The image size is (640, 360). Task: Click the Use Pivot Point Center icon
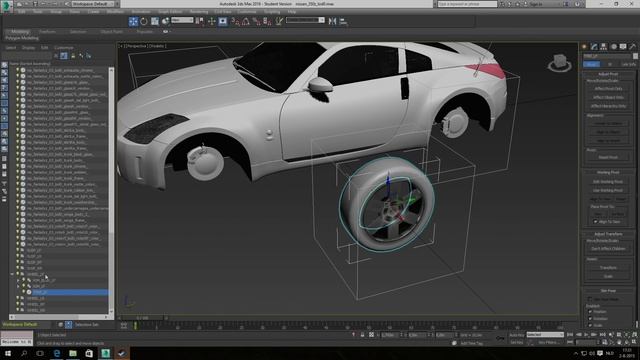(x=200, y=21)
